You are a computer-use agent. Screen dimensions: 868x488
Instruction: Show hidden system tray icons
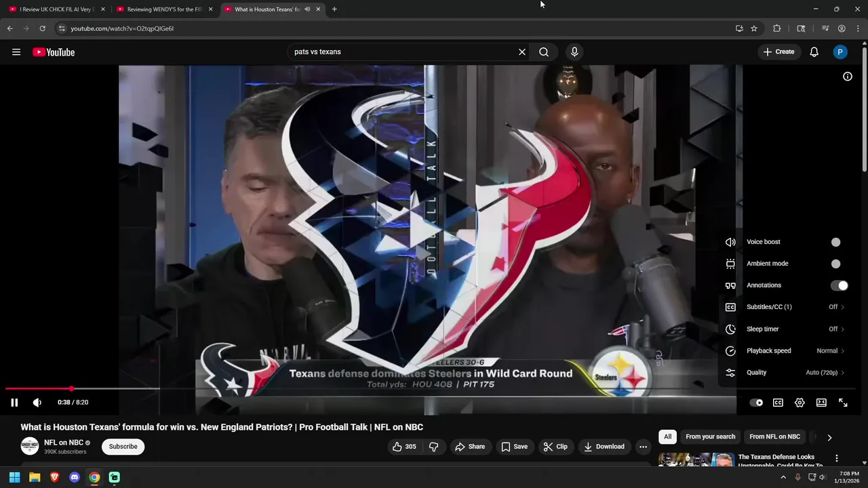(x=783, y=477)
